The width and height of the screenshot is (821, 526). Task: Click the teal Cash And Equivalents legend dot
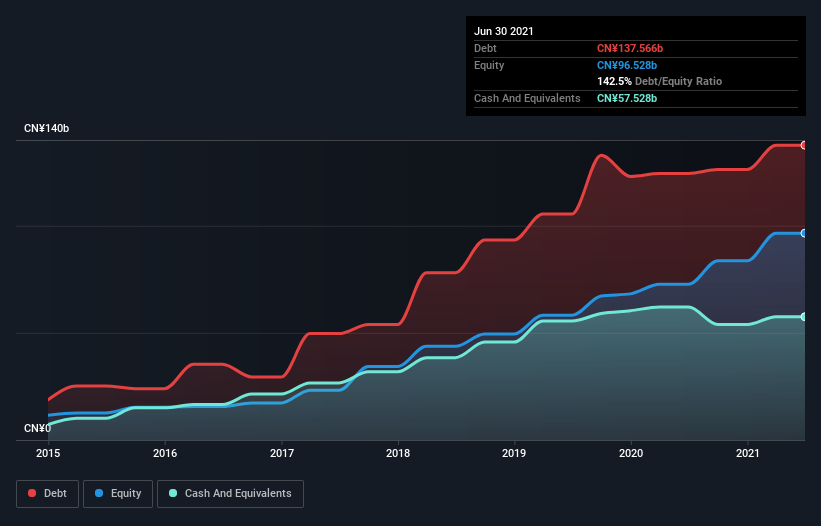click(x=173, y=493)
